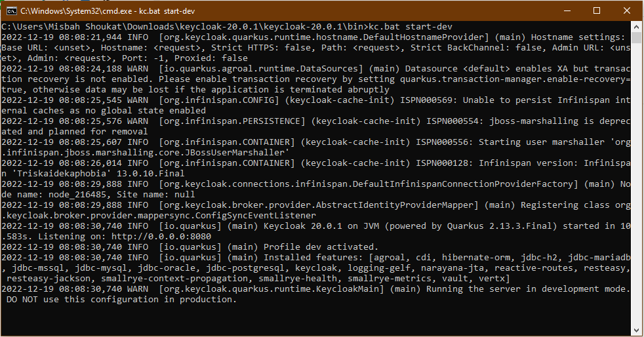Click the scrollbar down arrow
644x337 pixels.
click(636, 330)
